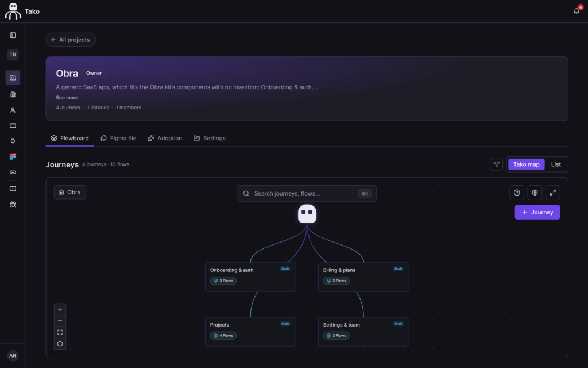Screen dimensions: 588x368
Task: Open the AR user avatar
Action: tap(13, 355)
